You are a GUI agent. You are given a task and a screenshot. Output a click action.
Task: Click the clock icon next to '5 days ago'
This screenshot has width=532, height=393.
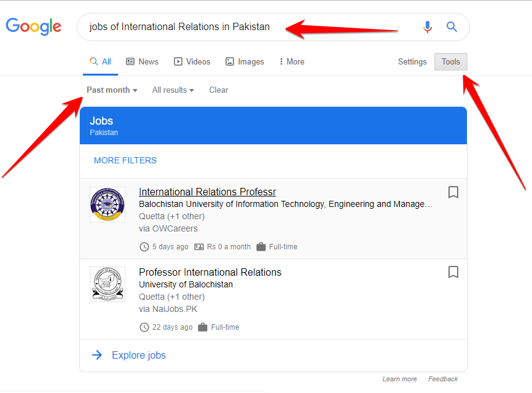[144, 247]
